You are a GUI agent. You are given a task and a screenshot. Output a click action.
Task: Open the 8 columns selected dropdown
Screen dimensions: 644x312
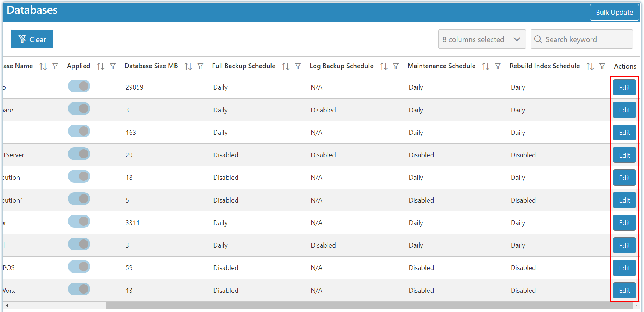[x=482, y=39]
